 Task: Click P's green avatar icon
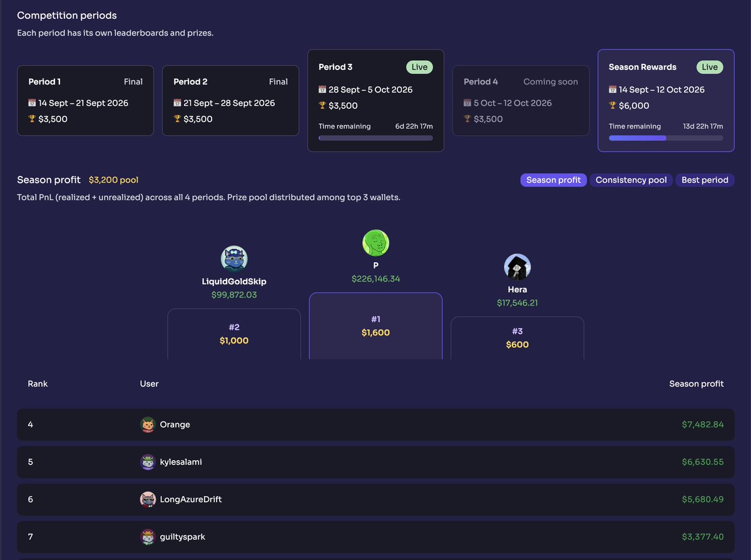tap(375, 243)
